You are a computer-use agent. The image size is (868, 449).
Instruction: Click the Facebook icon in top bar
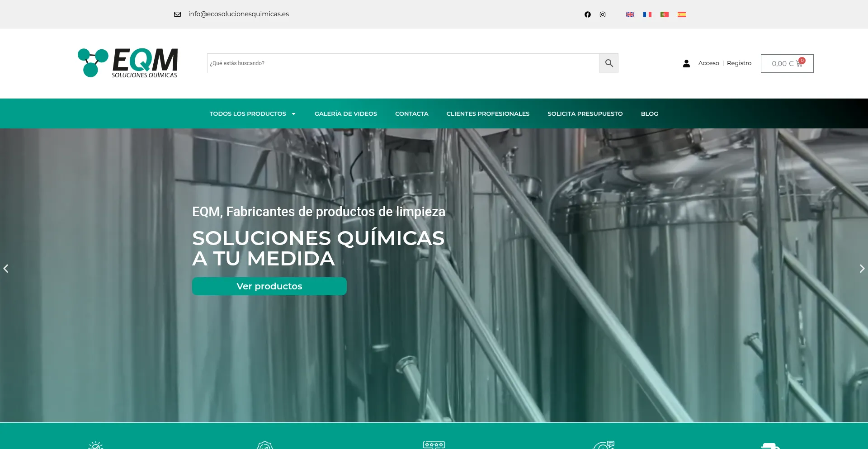tap(587, 14)
